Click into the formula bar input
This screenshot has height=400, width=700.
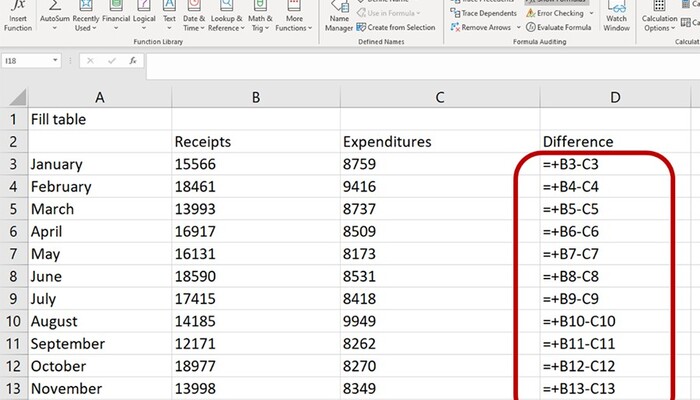[x=423, y=66]
